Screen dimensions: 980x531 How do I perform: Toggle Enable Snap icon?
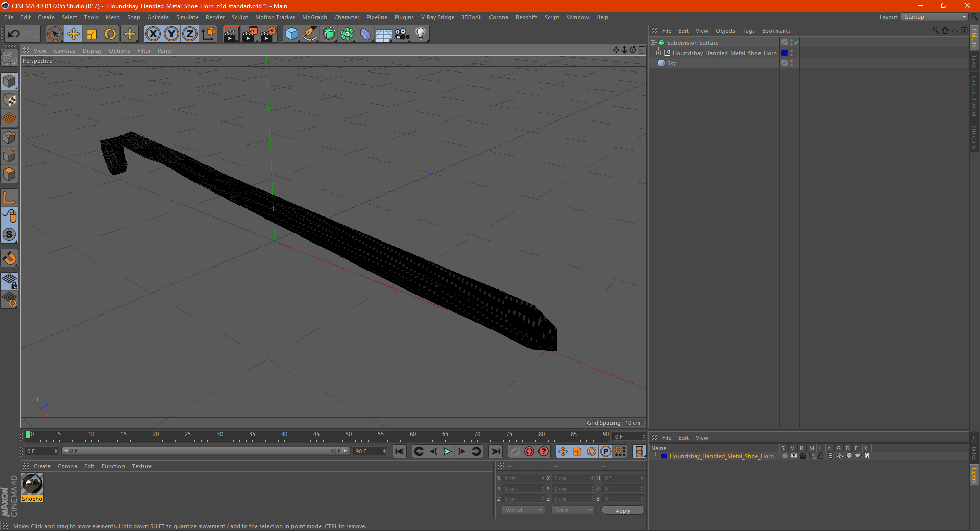9,235
